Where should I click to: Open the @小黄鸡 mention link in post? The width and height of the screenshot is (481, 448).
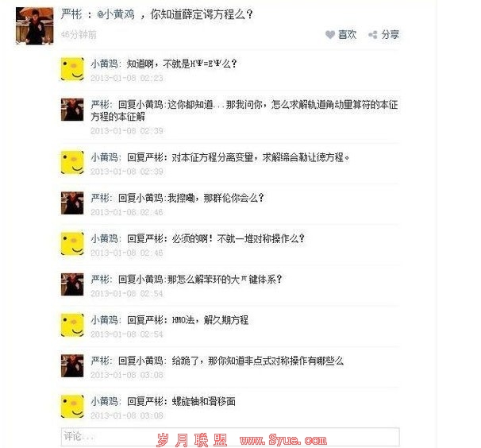coord(116,14)
